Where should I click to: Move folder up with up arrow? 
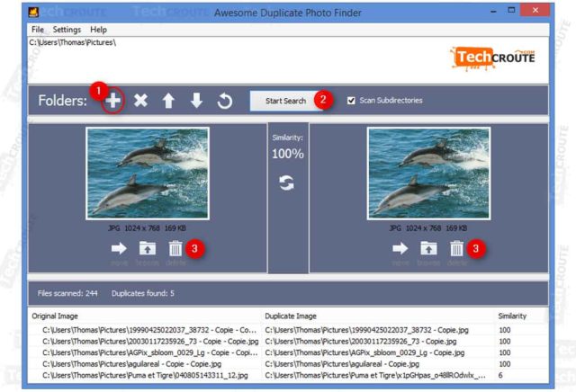point(168,101)
